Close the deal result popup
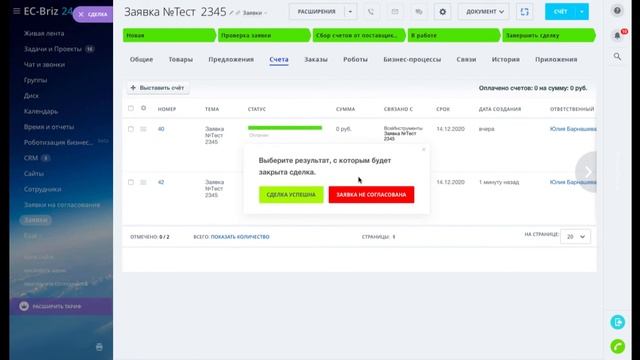Viewport: 640px width, 360px height. pyautogui.click(x=424, y=149)
